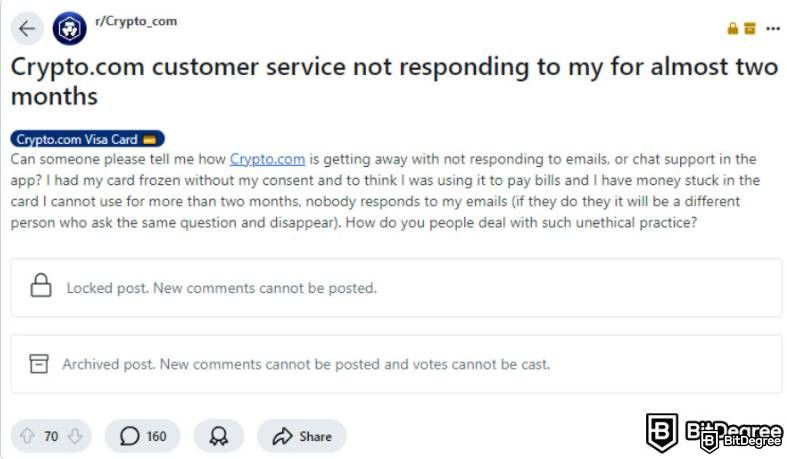Upvote the post
787x459 pixels.
pos(27,436)
